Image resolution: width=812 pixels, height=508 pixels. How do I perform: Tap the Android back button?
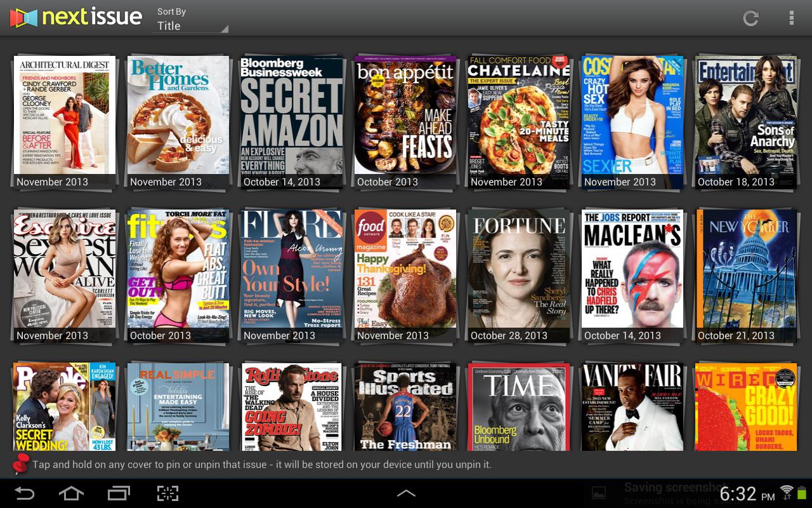point(25,493)
